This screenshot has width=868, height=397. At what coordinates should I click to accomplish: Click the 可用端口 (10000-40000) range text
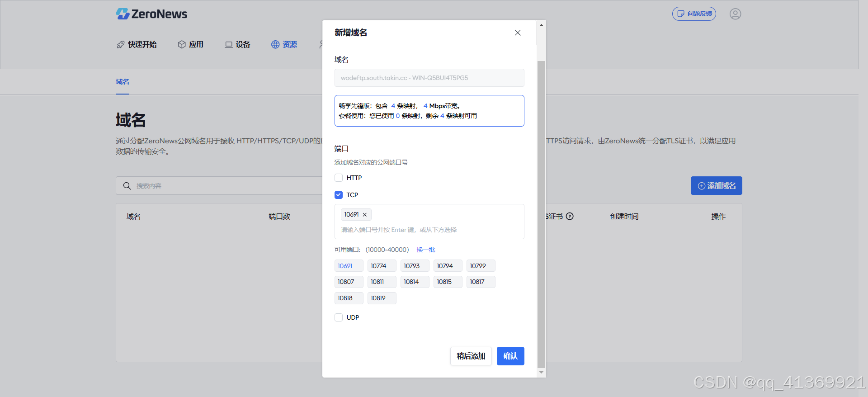[372, 250]
